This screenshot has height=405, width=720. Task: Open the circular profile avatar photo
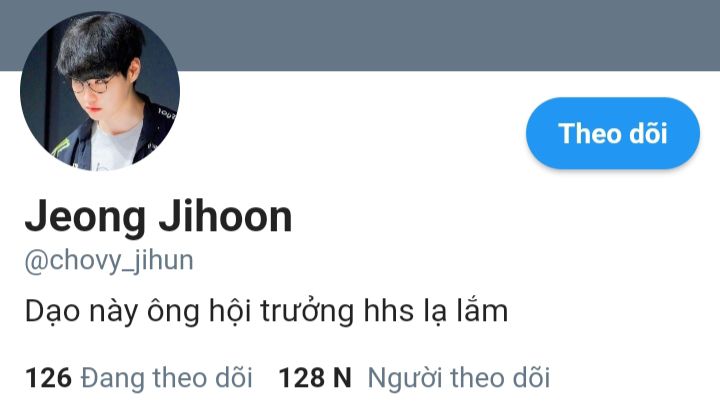pos(100,91)
